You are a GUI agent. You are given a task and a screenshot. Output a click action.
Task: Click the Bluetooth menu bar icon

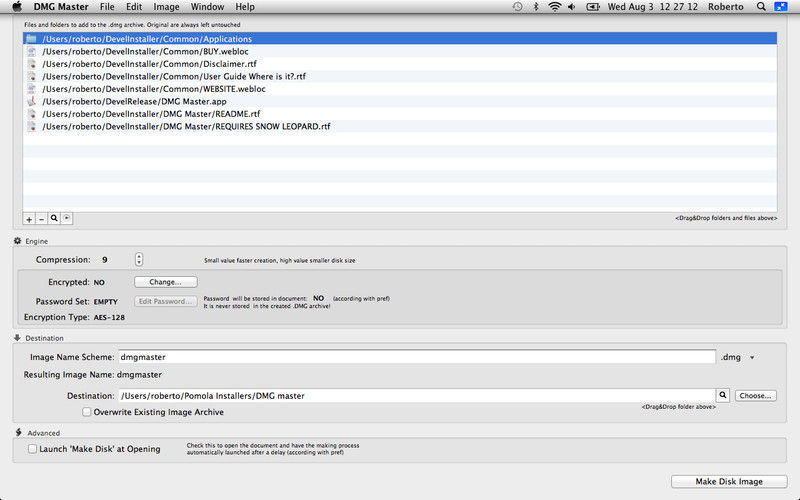pyautogui.click(x=536, y=7)
